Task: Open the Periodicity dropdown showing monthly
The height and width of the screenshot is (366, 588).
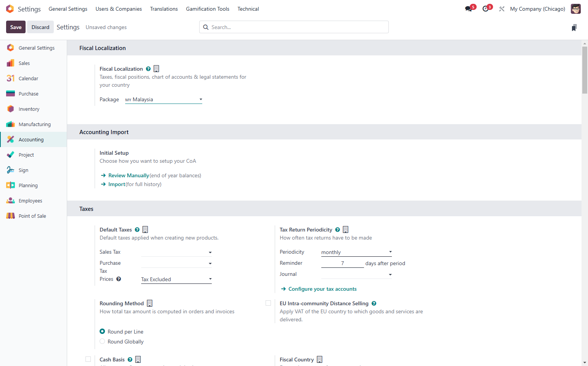Action: pos(356,252)
